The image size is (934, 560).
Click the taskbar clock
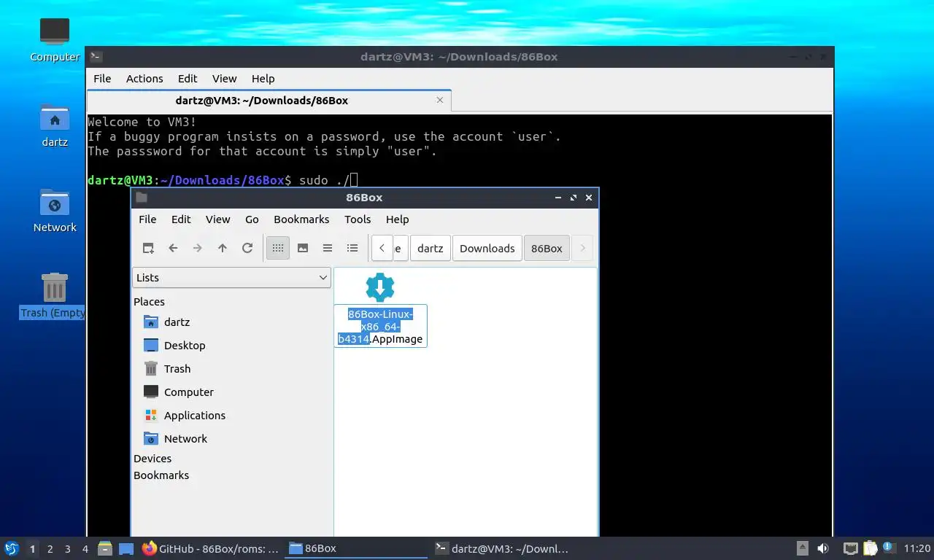[x=917, y=548]
